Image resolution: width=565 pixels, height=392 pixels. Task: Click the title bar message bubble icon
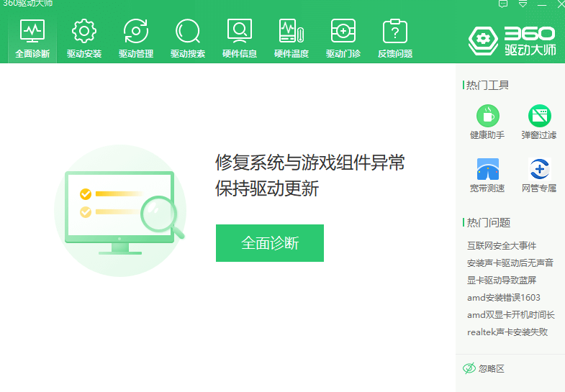click(503, 4)
